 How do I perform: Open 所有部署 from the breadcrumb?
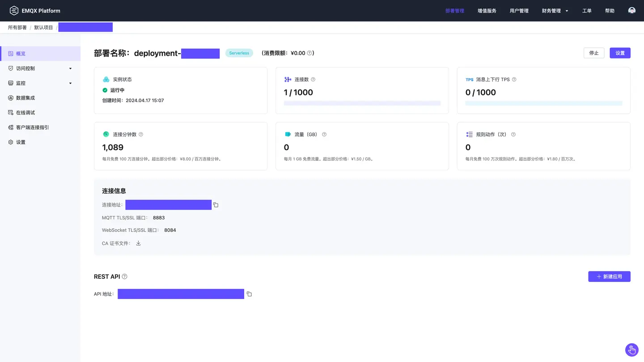pyautogui.click(x=17, y=27)
